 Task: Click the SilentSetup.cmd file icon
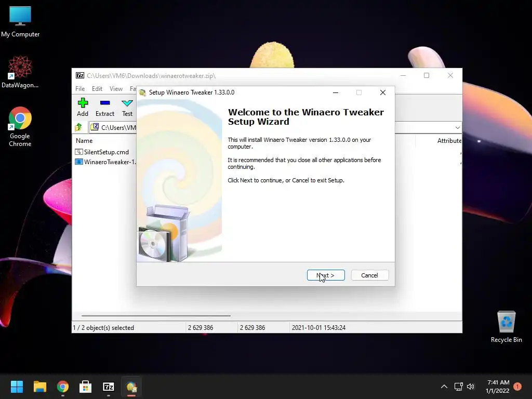click(79, 152)
